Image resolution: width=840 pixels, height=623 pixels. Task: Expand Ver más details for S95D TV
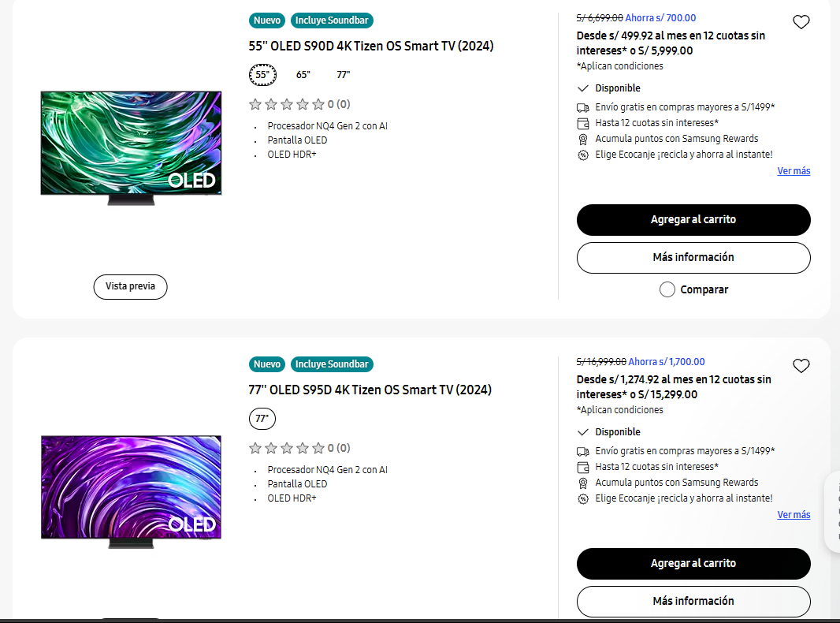pos(794,515)
